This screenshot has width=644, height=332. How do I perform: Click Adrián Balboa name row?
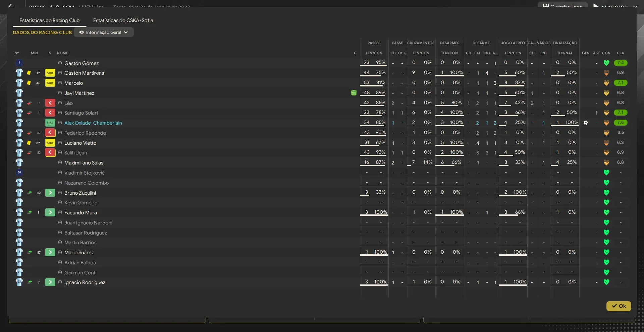80,263
